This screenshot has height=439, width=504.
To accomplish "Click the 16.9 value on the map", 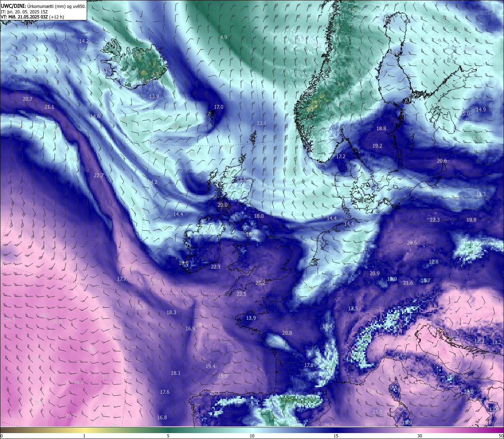I will tap(190, 329).
